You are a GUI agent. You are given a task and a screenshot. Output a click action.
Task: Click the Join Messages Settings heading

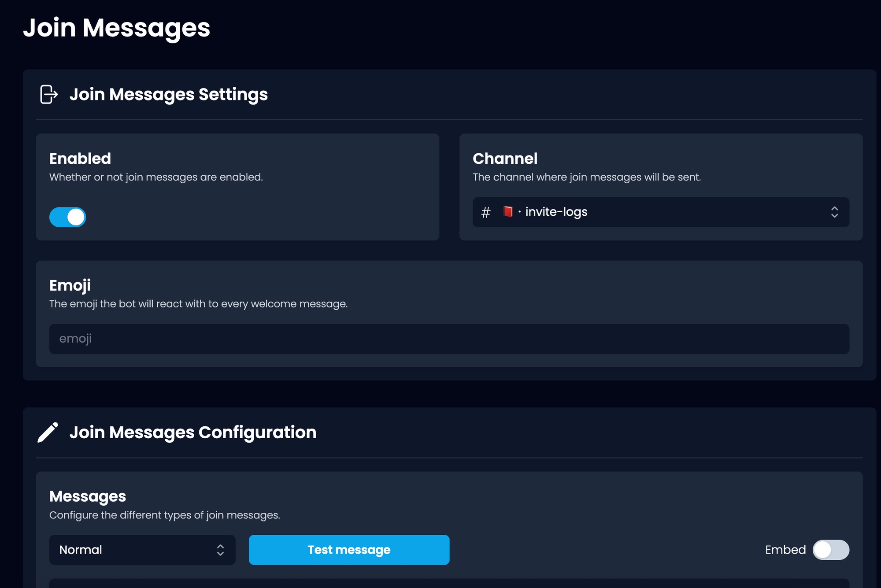[x=168, y=94]
